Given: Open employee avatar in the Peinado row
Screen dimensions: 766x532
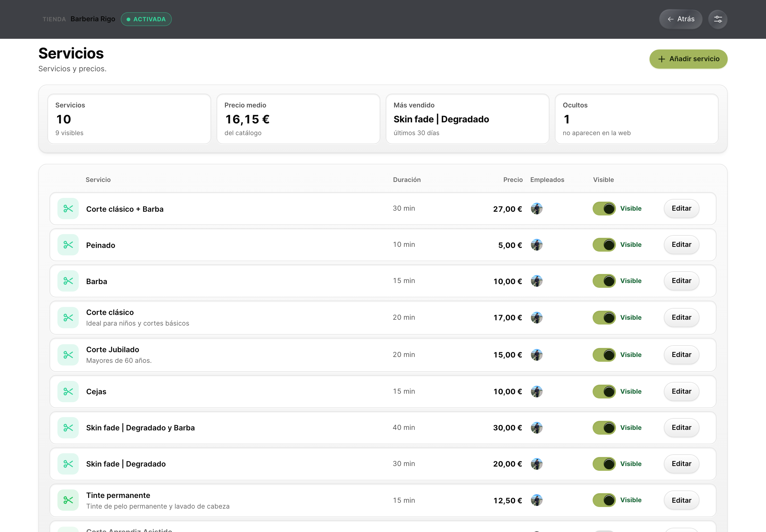Looking at the screenshot, I should 536,245.
